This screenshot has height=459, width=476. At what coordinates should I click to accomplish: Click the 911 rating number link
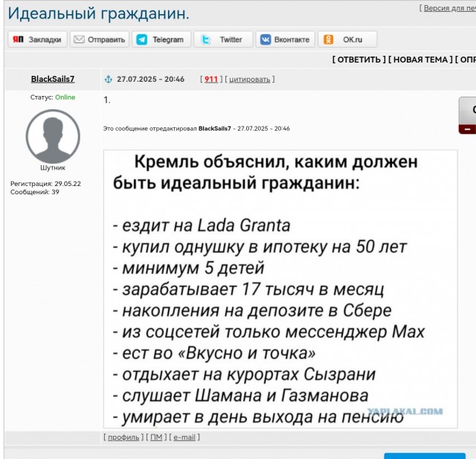pyautogui.click(x=211, y=80)
